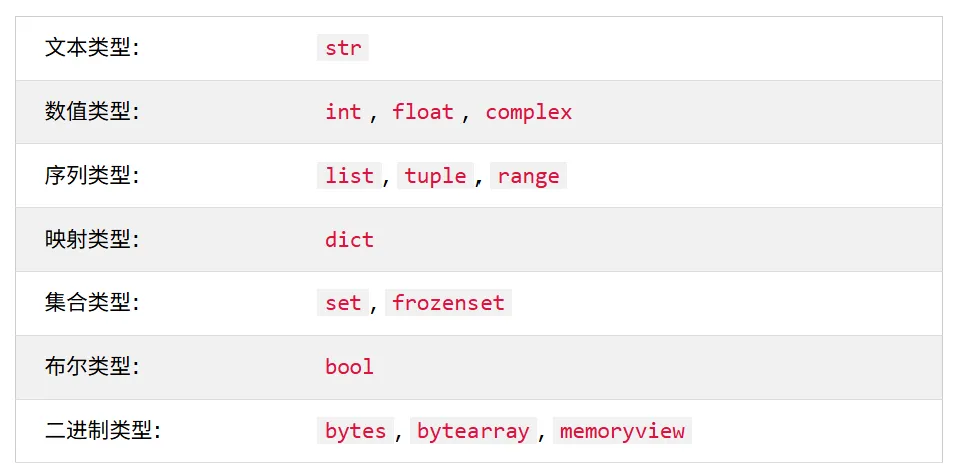The width and height of the screenshot is (954, 474).
Task: Click the set code tag
Action: point(343,303)
